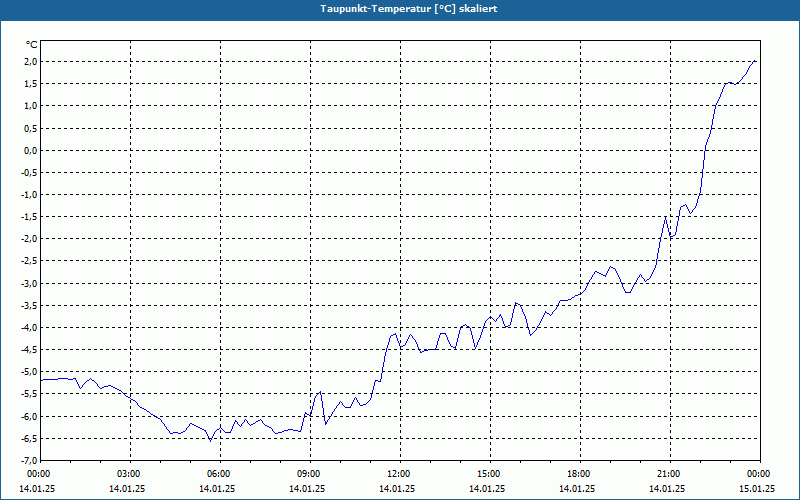The height and width of the screenshot is (500, 800).
Task: Click the '15.01.25' date label
Action: (x=758, y=488)
